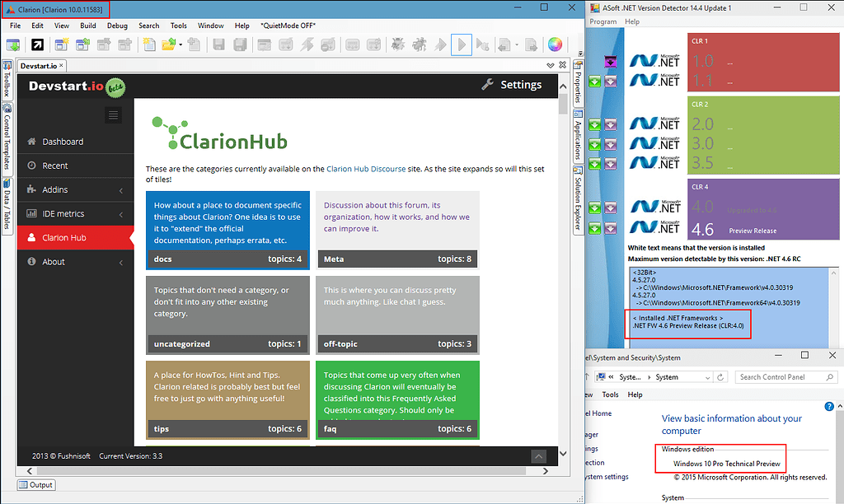Click the color wheel icon in the toolbar
Screen dimensions: 844x504
(555, 44)
